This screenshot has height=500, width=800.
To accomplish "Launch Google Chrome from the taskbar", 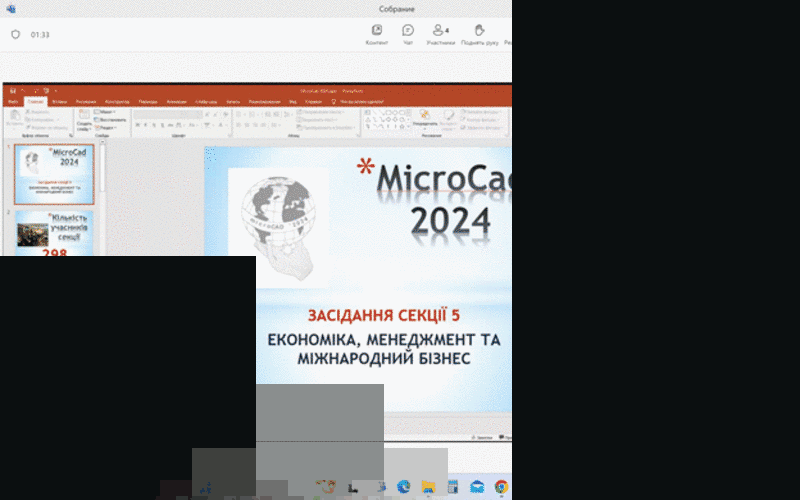I will tap(501, 487).
